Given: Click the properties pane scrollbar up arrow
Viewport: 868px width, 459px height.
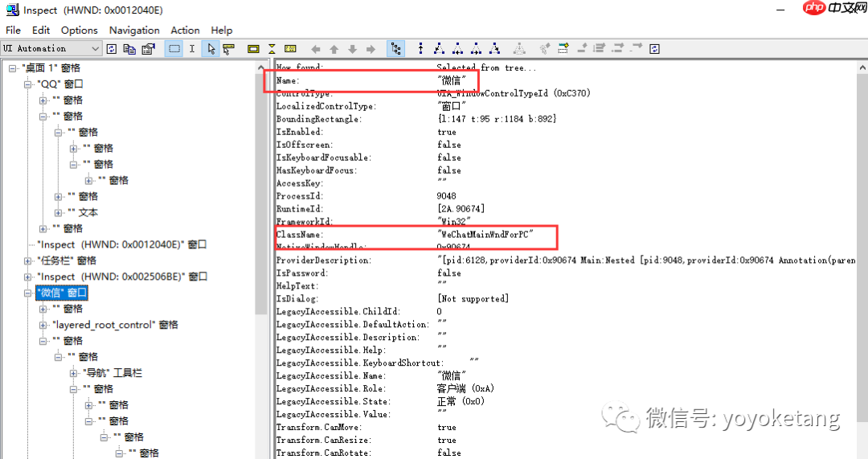Looking at the screenshot, I should (x=862, y=68).
